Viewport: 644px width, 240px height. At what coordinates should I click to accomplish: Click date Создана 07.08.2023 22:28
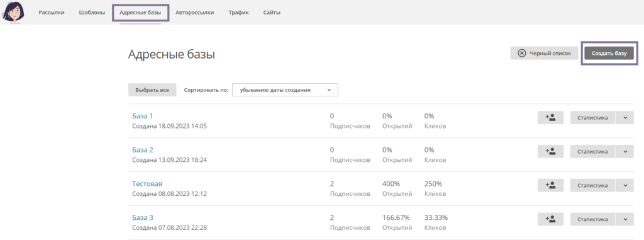(169, 227)
